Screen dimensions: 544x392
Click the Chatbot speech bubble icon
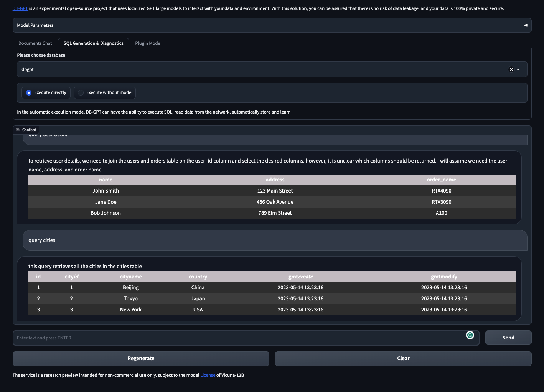click(x=18, y=130)
